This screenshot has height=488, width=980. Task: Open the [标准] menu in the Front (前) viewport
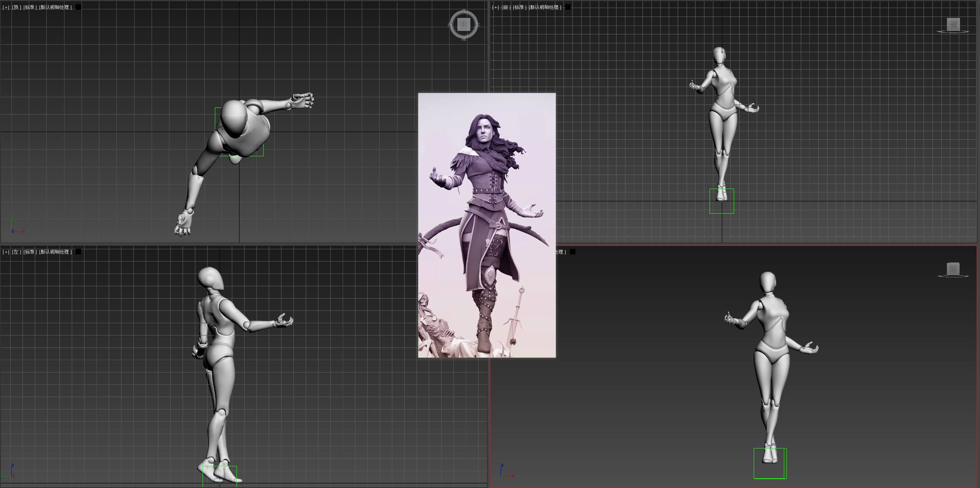pos(520,7)
